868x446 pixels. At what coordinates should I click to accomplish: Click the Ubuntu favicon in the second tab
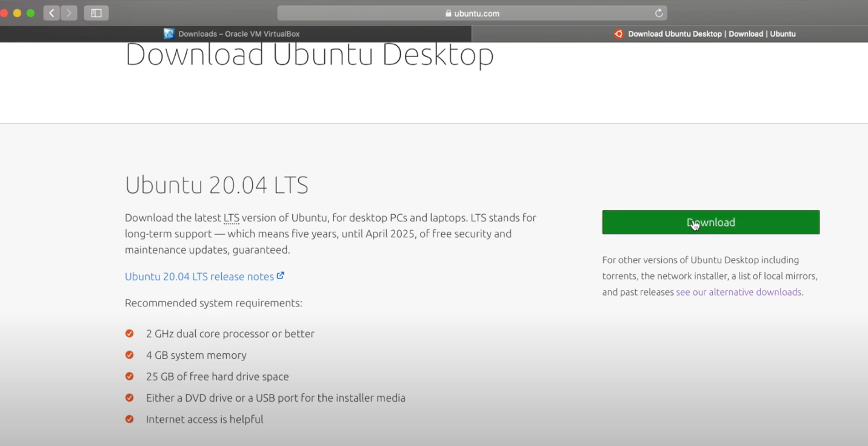tap(618, 34)
